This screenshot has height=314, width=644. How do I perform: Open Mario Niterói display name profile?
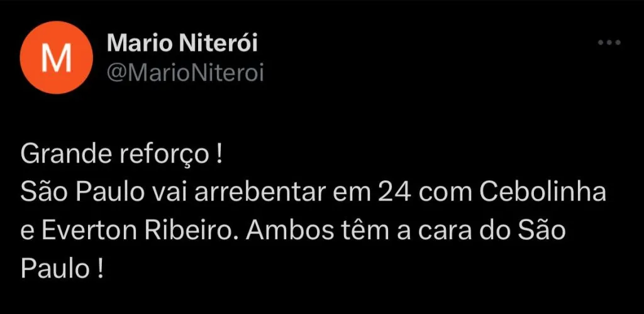(182, 43)
